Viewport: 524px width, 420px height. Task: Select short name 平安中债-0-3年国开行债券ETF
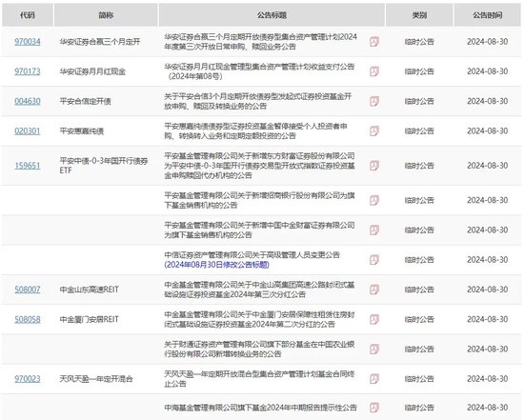tap(104, 166)
